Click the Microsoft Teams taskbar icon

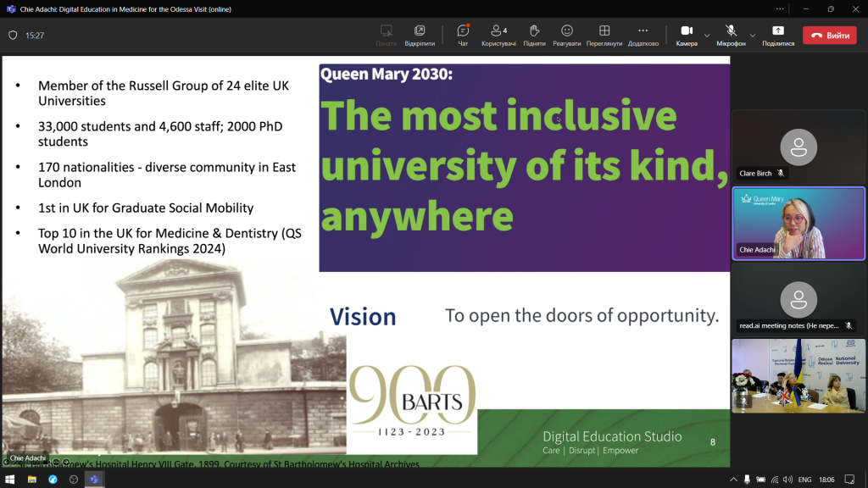coord(94,480)
